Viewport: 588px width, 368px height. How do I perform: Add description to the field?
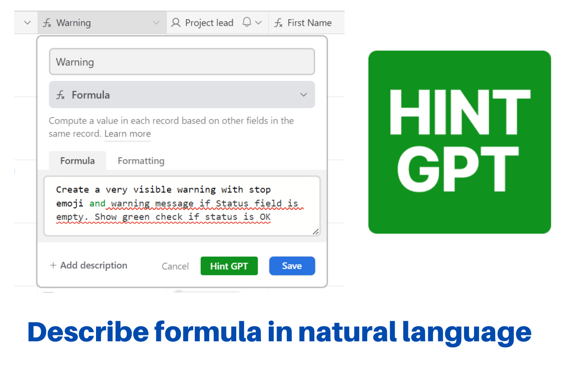88,265
